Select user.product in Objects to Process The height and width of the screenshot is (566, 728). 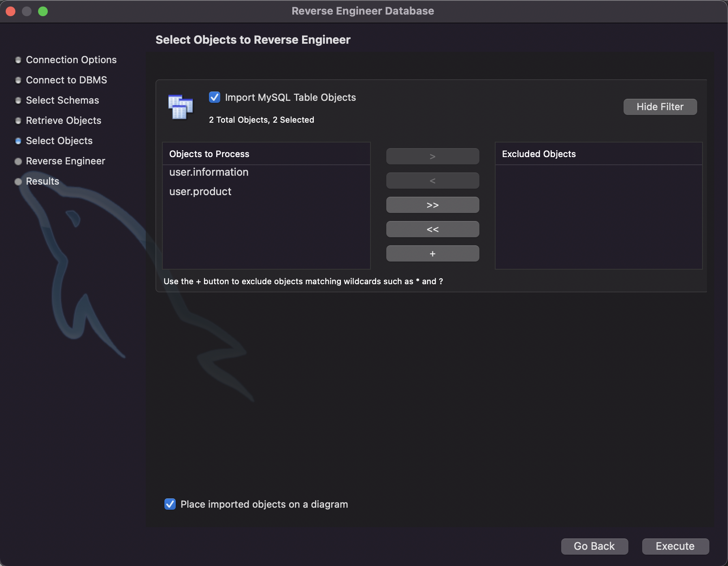click(266, 192)
